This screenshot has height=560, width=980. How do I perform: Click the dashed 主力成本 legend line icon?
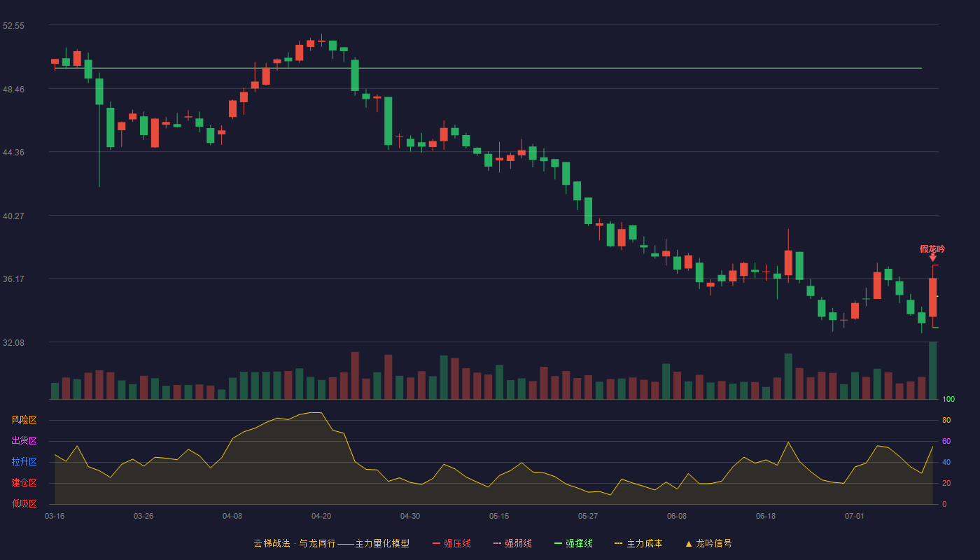click(618, 544)
